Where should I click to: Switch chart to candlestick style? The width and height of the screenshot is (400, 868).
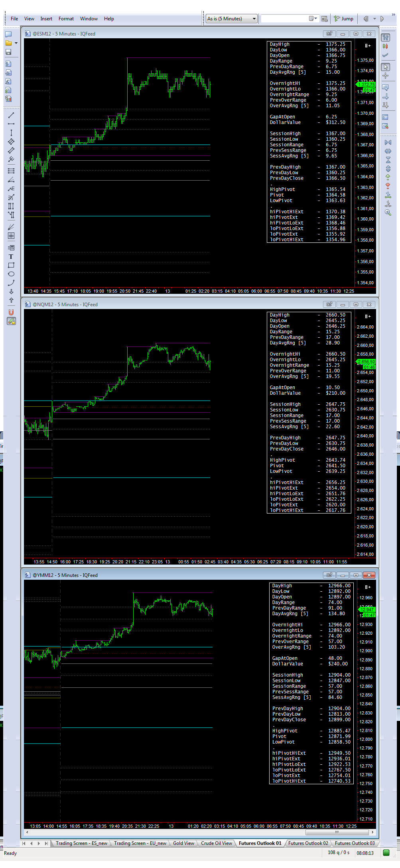pyautogui.click(x=386, y=47)
